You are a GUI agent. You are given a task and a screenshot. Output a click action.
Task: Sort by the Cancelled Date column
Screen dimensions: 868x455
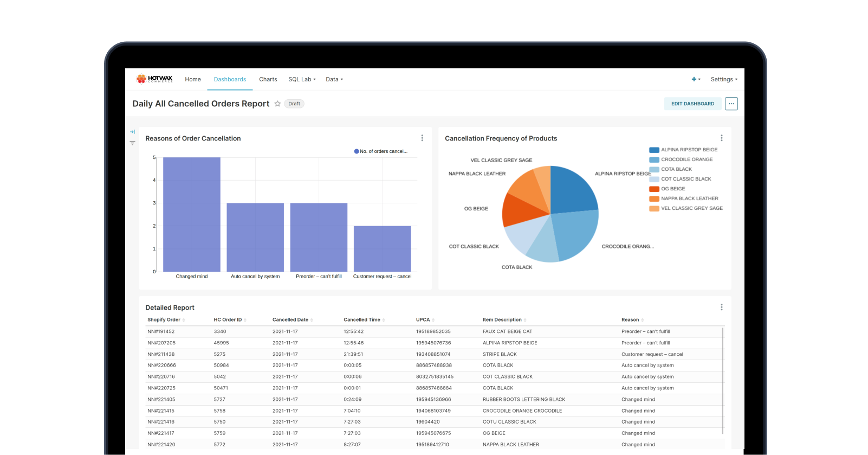tap(293, 320)
